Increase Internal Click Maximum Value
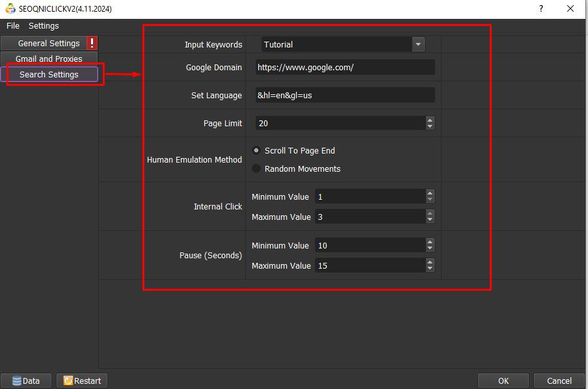588x389 pixels. [x=430, y=213]
